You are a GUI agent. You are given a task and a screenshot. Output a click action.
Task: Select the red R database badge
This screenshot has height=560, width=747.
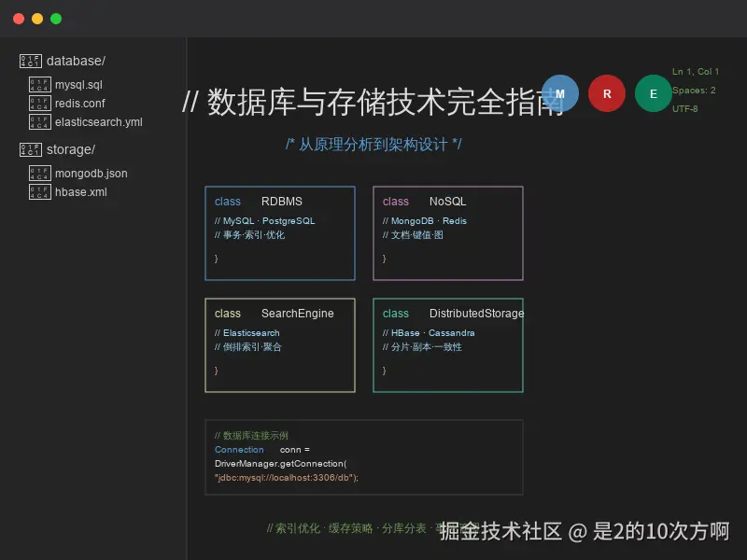(x=607, y=93)
